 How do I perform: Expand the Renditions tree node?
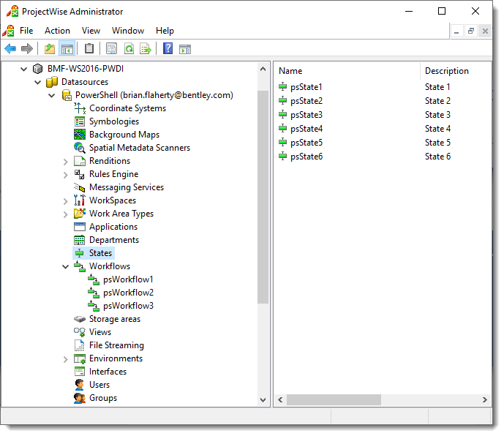tap(66, 162)
